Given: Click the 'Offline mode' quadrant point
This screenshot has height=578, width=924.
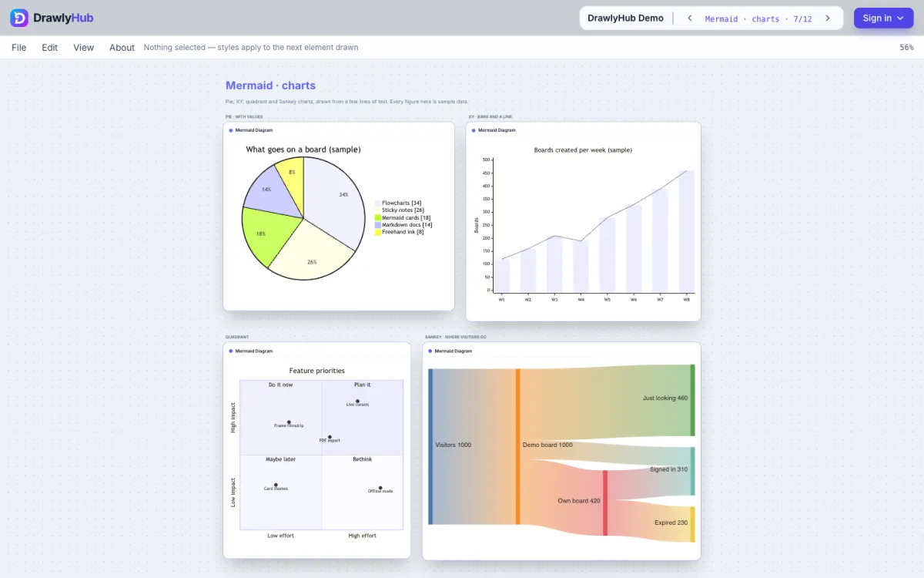Looking at the screenshot, I should point(380,488).
